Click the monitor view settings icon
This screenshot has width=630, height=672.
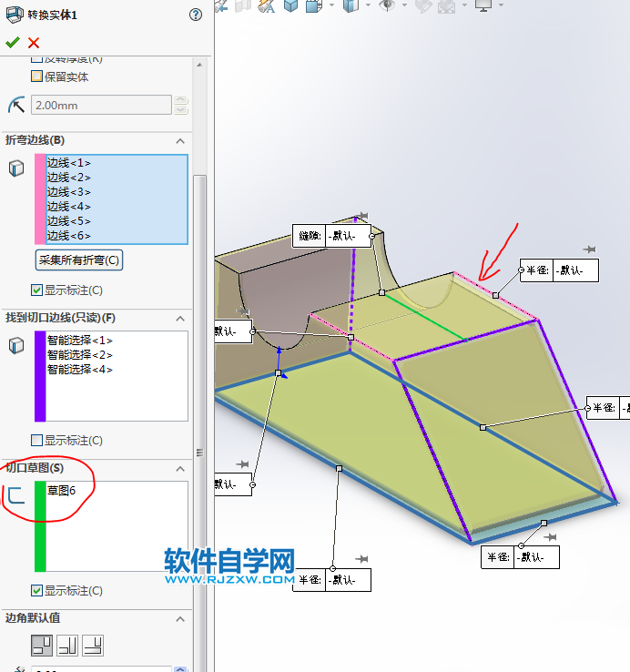[483, 5]
